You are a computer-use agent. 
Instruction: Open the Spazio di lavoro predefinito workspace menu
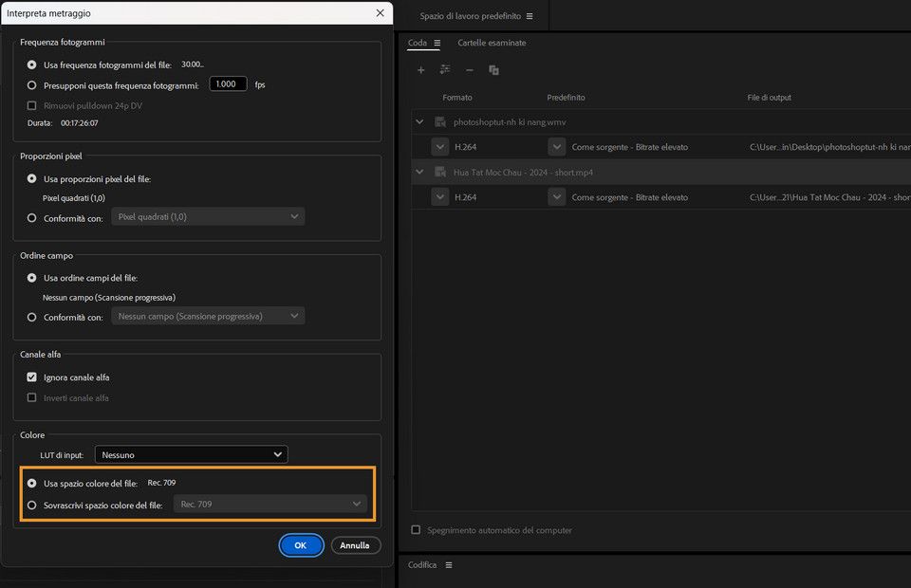click(x=530, y=15)
